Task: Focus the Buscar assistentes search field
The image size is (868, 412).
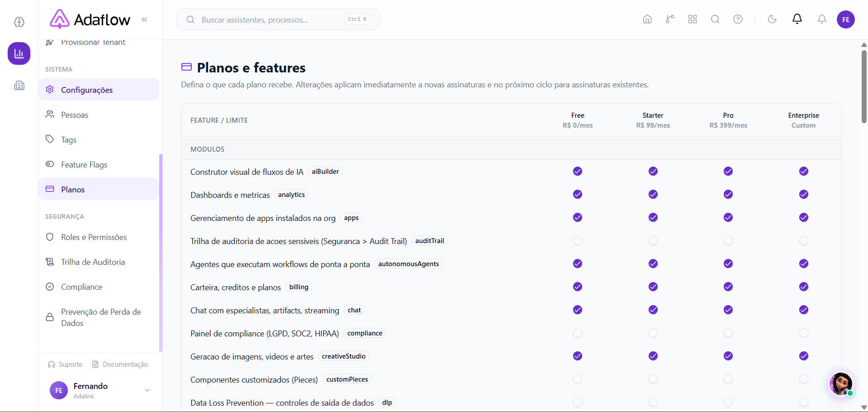Action: [278, 19]
